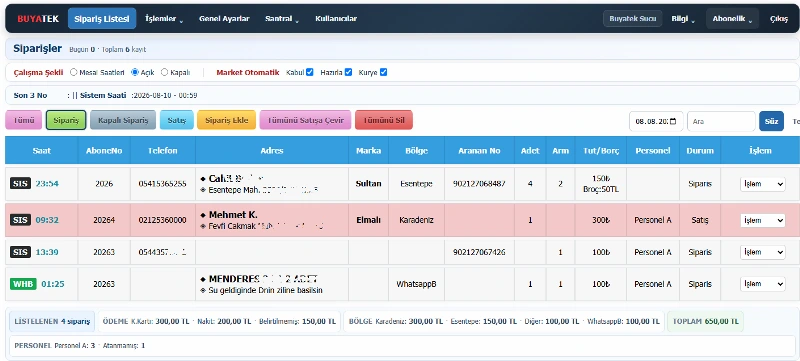The image size is (800, 361).
Task: Open İşlem dropdown for the WhatsappB order
Action: pos(763,283)
